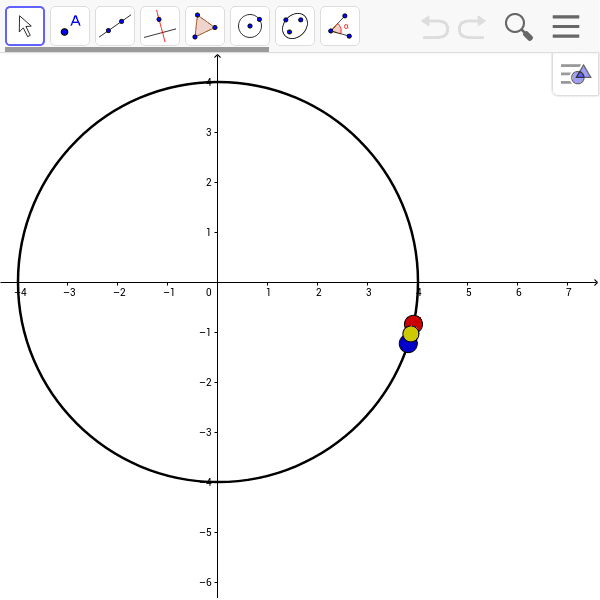Click the x-axis label 2
Viewport: 600px width, 600px height.
click(x=319, y=292)
